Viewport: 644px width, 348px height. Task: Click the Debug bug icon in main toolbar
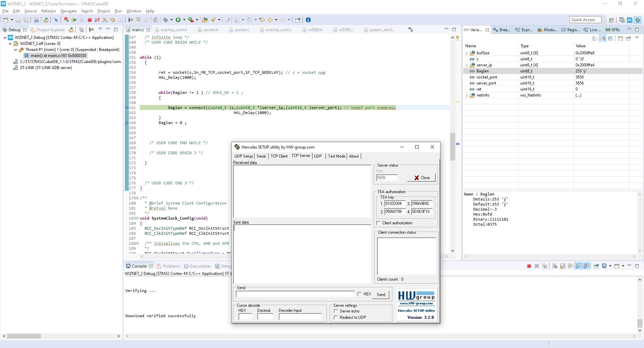(165, 20)
